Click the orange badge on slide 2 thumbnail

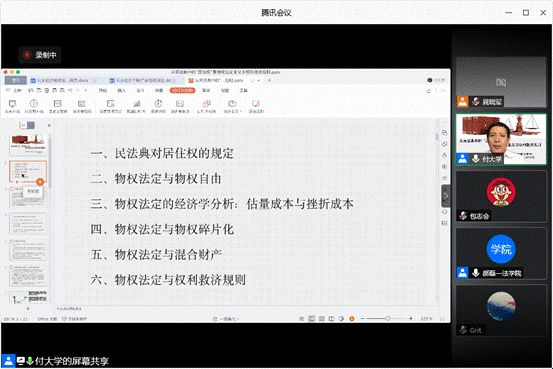click(x=40, y=182)
